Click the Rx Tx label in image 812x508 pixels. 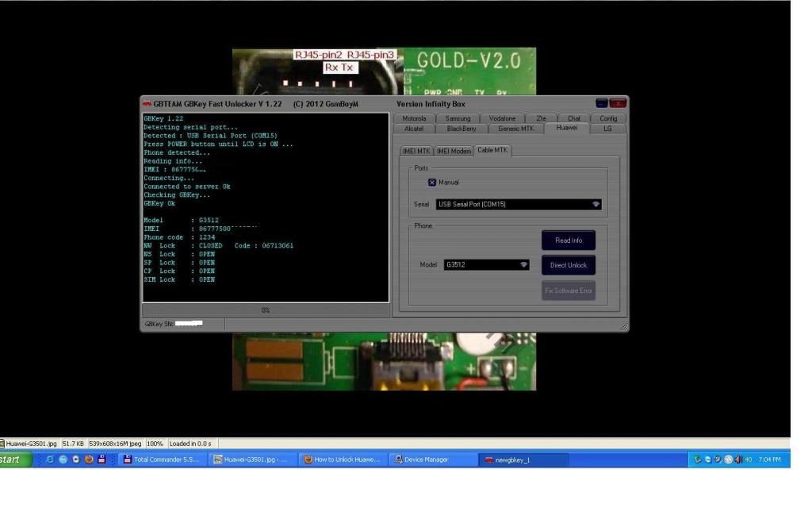pos(339,67)
